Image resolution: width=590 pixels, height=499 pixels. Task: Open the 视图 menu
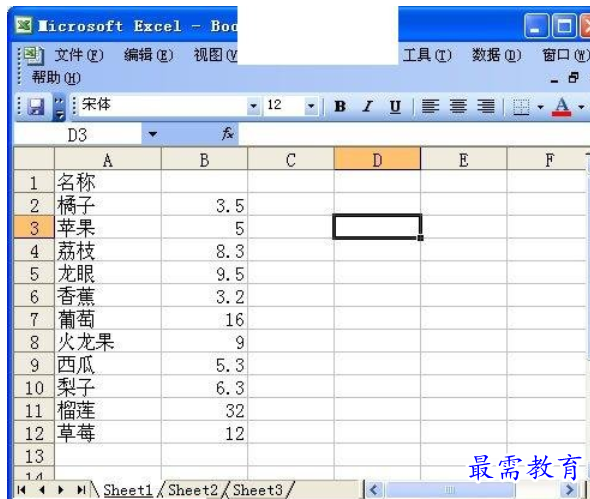click(215, 56)
